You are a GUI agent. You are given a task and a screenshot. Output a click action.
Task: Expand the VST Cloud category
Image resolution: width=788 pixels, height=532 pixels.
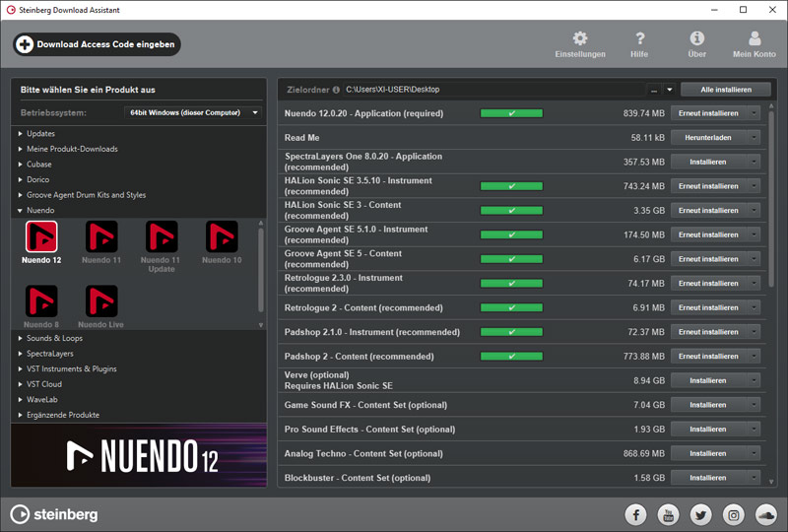[x=20, y=384]
